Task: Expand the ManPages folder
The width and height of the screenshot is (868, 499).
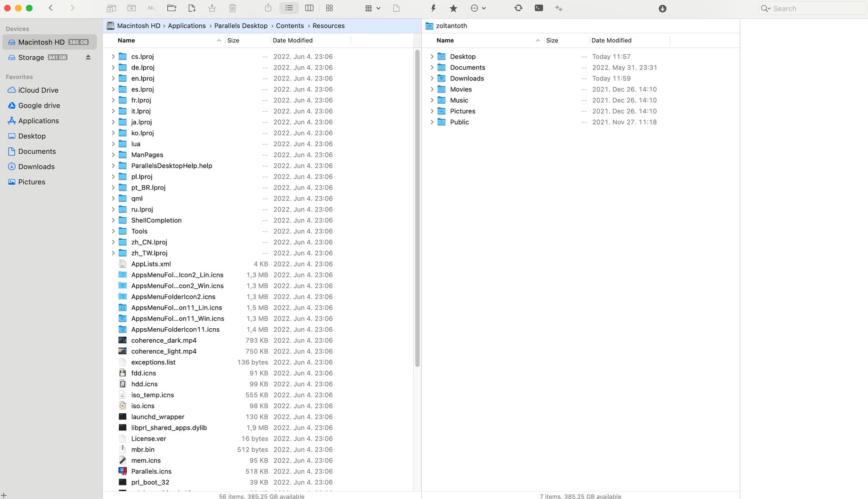Action: 113,155
